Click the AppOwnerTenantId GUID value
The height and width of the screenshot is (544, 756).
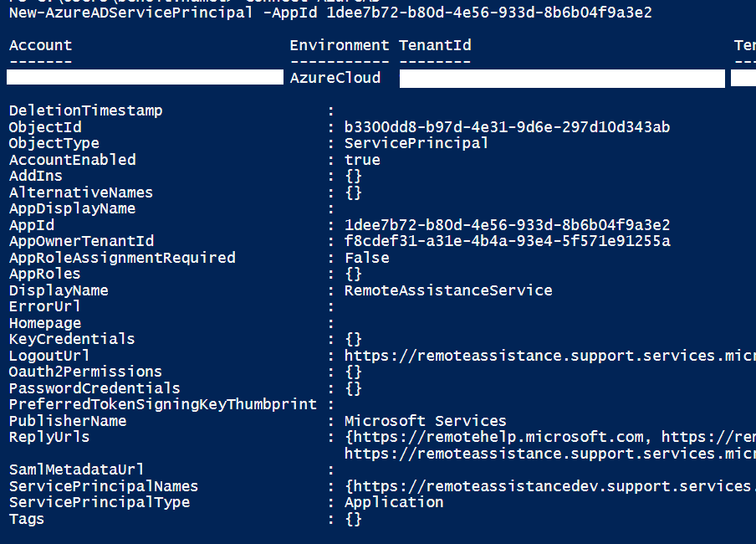[507, 241]
